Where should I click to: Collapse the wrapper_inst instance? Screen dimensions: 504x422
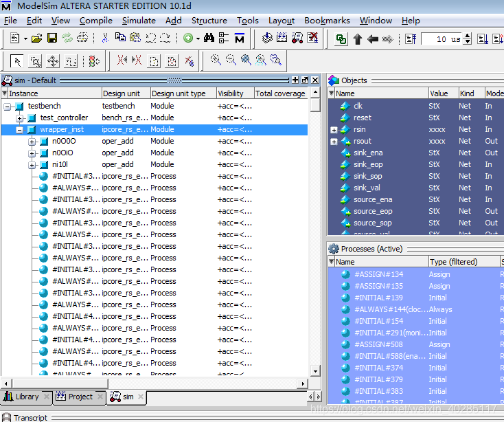[x=20, y=130]
